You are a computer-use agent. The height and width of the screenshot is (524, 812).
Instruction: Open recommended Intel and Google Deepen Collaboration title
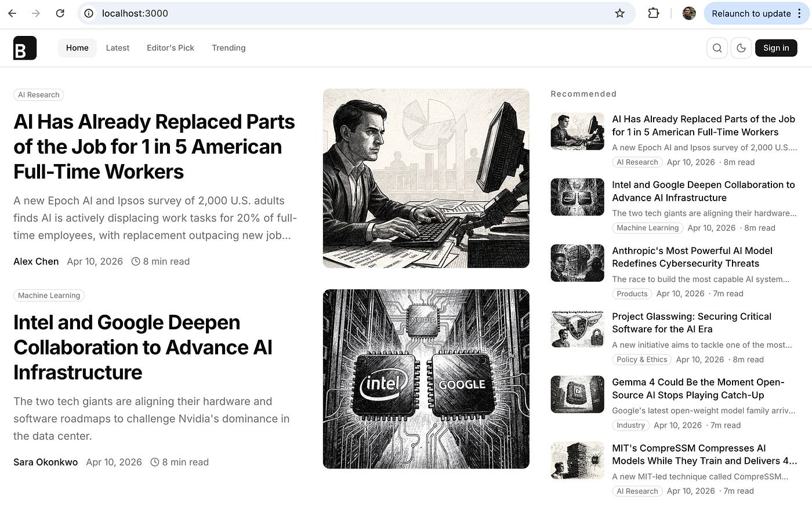click(704, 191)
